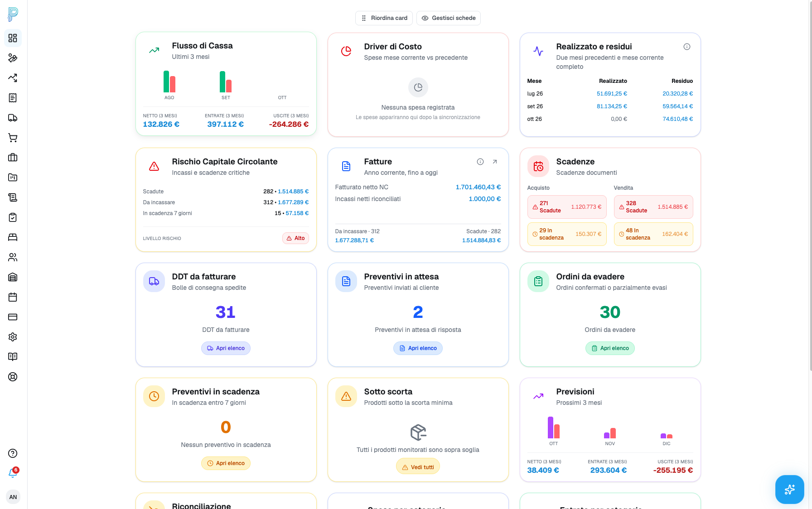Click the Realizzato e residui info icon
812x509 pixels.
pyautogui.click(x=687, y=47)
